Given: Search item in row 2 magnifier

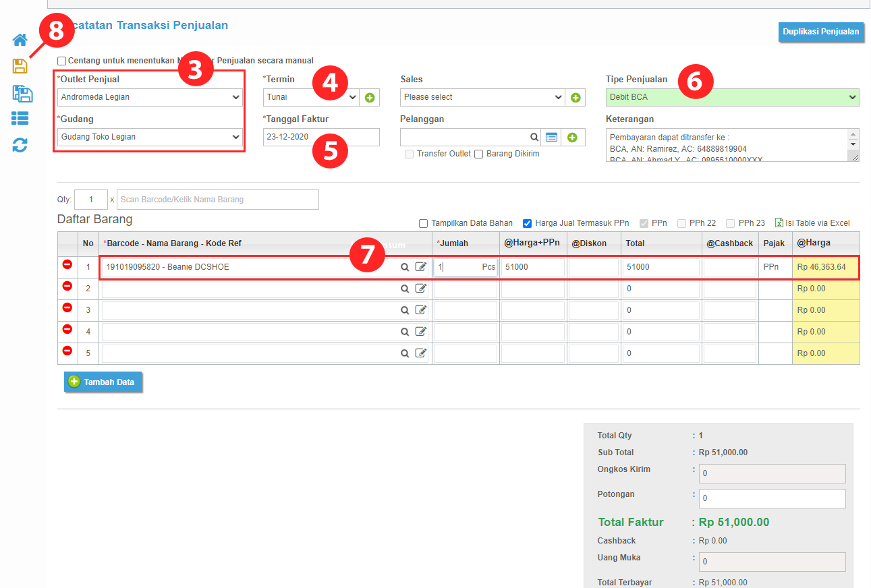Looking at the screenshot, I should tap(405, 289).
